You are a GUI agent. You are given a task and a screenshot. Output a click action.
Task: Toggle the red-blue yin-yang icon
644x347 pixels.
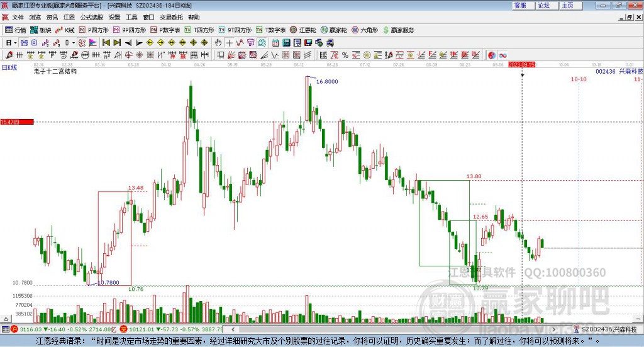coord(492,55)
